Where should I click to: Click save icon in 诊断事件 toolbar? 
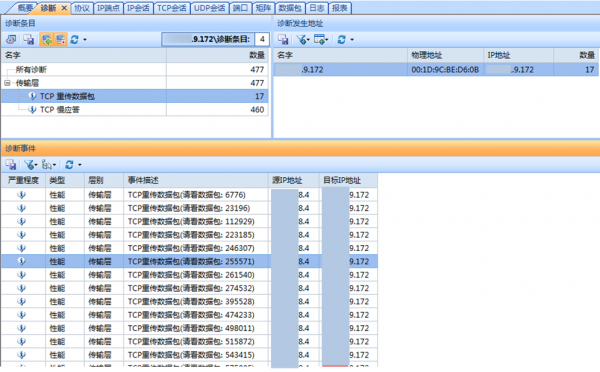pos(11,165)
